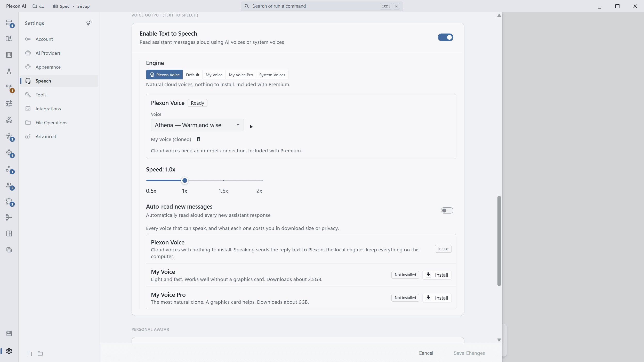This screenshot has height=362, width=644.
Task: Click Cancel at the bottom
Action: (426, 353)
